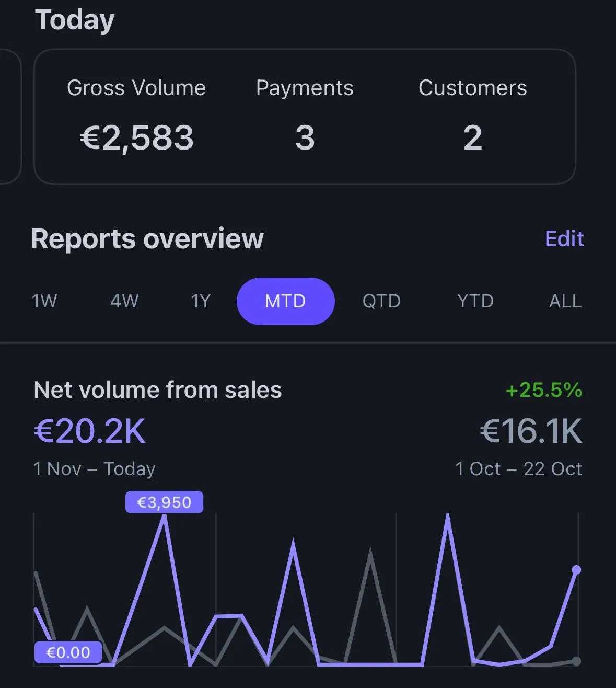This screenshot has height=688, width=616.
Task: Tap the €16.1K previous period amount
Action: [x=531, y=431]
